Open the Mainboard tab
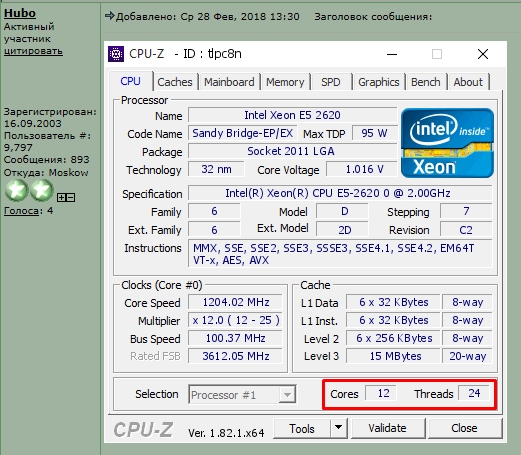521x455 pixels. click(x=229, y=82)
